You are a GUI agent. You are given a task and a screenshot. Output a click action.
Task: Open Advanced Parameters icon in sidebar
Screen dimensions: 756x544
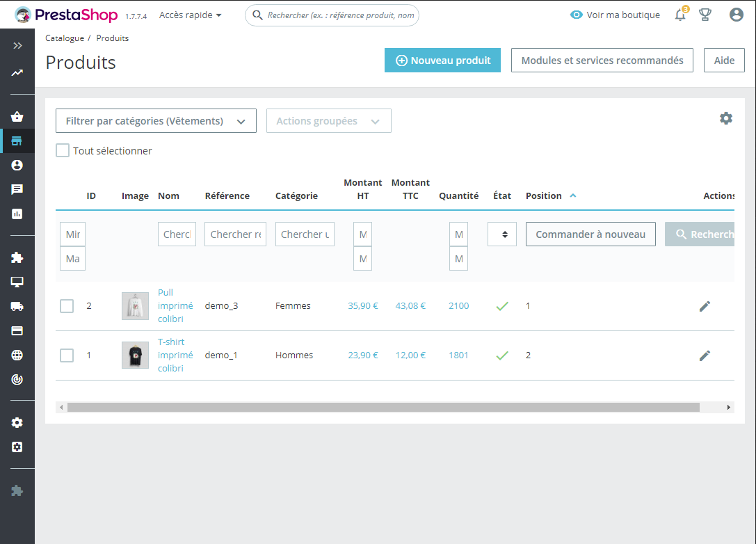coord(17,447)
